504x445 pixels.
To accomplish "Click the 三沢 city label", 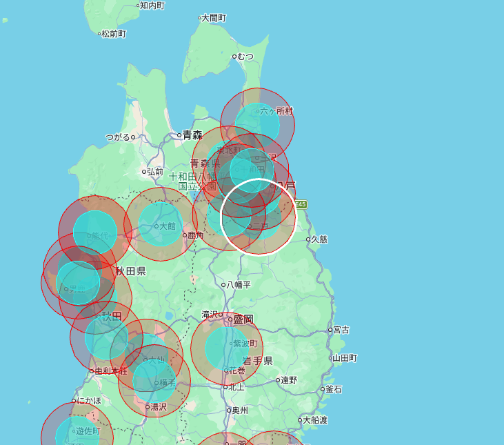I will pyautogui.click(x=268, y=158).
